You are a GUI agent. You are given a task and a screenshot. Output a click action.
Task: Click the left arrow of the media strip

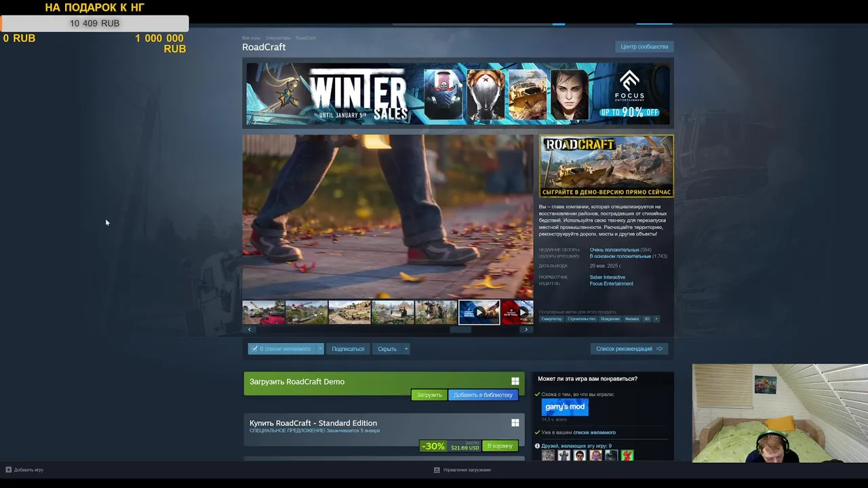pyautogui.click(x=249, y=329)
